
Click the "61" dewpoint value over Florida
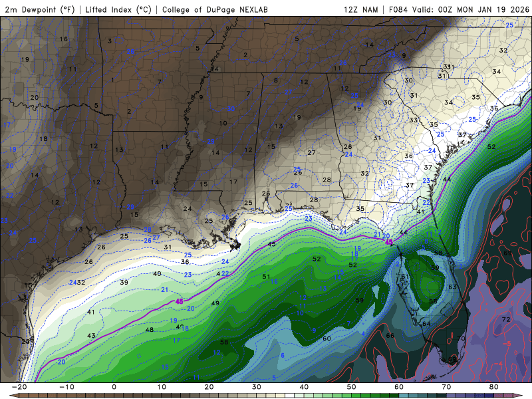click(405, 277)
